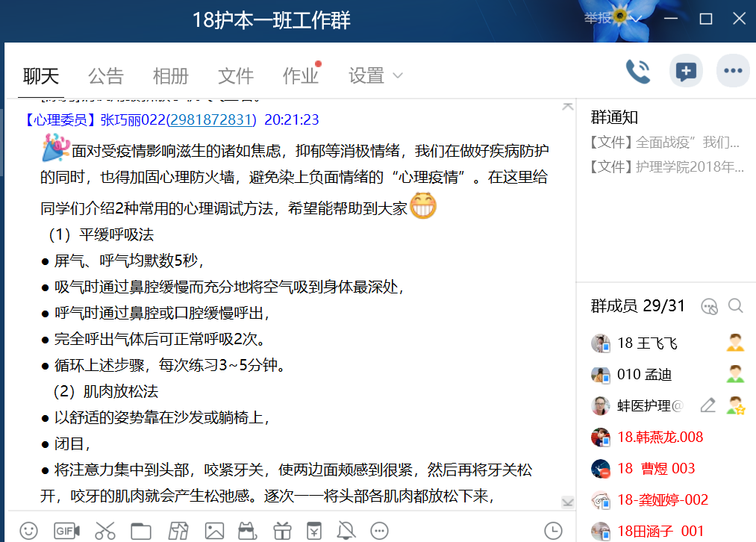Click the send picture icon
Screen dimensions: 756x542
[214, 531]
